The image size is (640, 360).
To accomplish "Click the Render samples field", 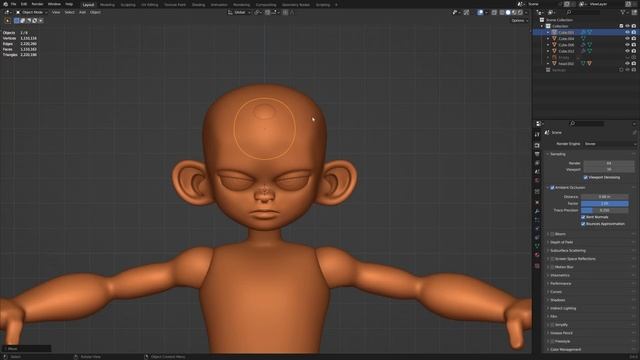I will pos(609,163).
